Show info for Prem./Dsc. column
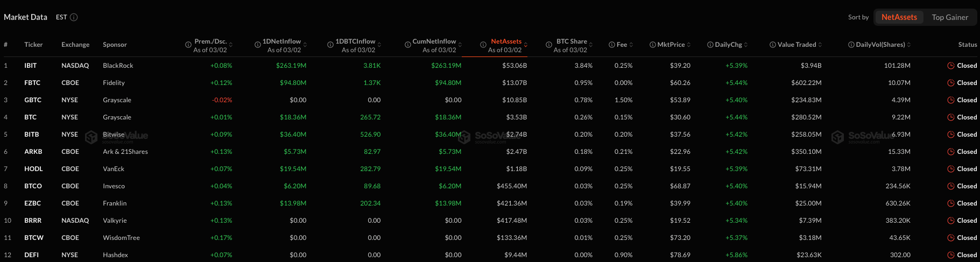 coord(188,45)
